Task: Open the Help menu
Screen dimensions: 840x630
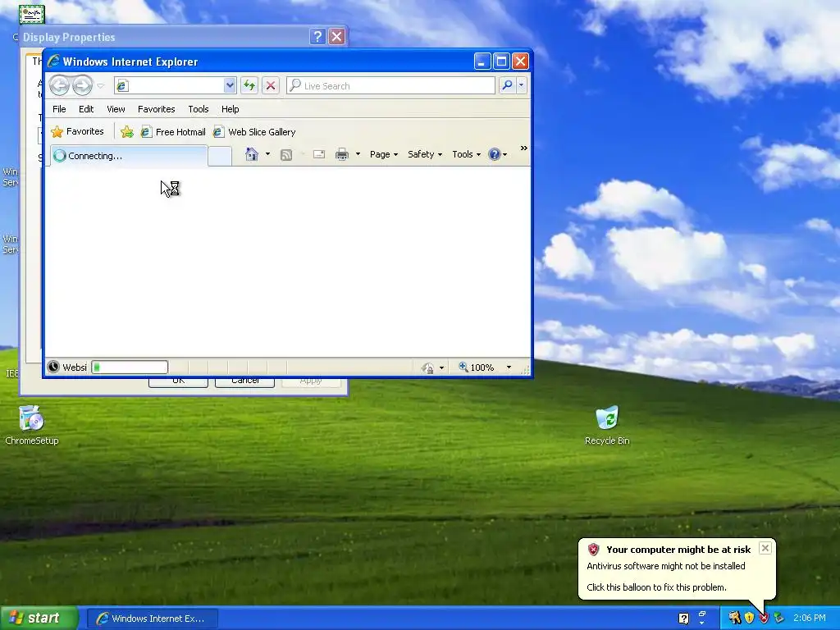Action: (x=231, y=109)
